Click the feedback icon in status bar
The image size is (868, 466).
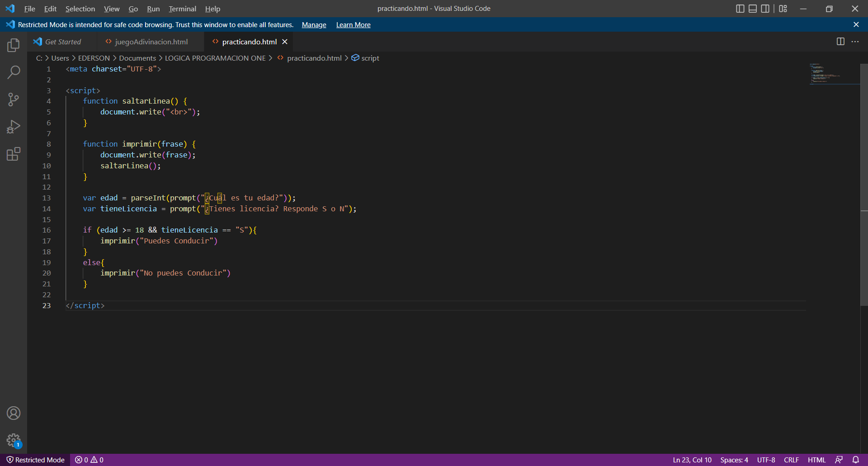pos(839,460)
